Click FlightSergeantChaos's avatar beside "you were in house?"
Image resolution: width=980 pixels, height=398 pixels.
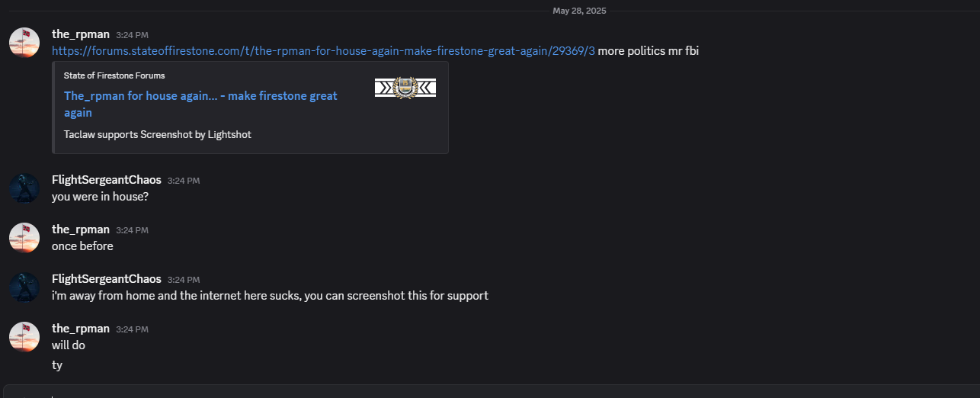coord(24,188)
